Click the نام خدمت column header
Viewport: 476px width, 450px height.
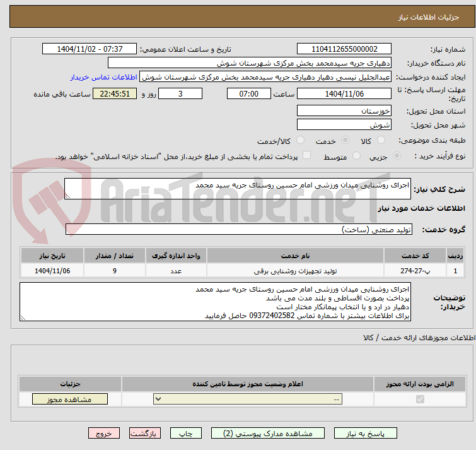tap(296, 256)
